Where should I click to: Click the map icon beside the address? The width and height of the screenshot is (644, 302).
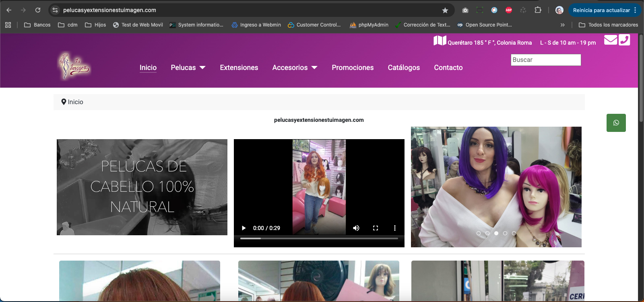pos(440,41)
